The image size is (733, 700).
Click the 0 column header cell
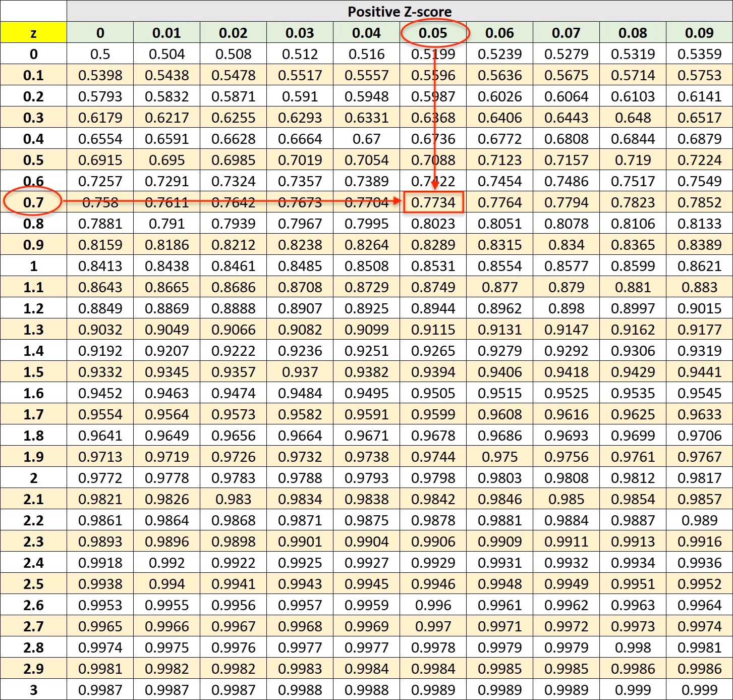pyautogui.click(x=100, y=33)
